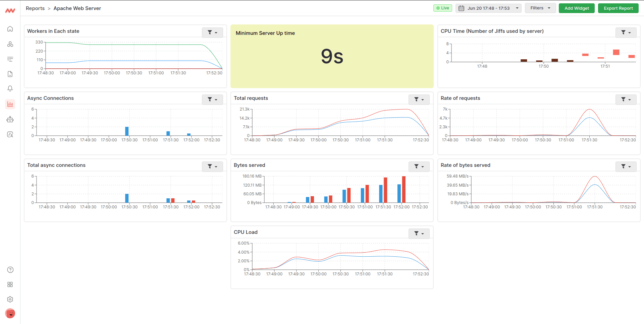Screen dimensions: 644x324
Task: Open the Filters dropdown
Action: pyautogui.click(x=540, y=8)
